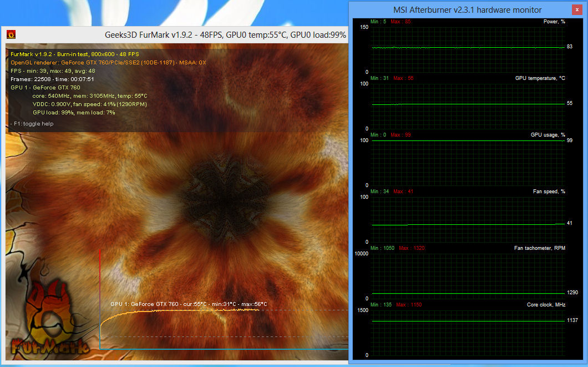Click 'Min : 34' in Fan speed graph
588x367 pixels.
(x=379, y=192)
